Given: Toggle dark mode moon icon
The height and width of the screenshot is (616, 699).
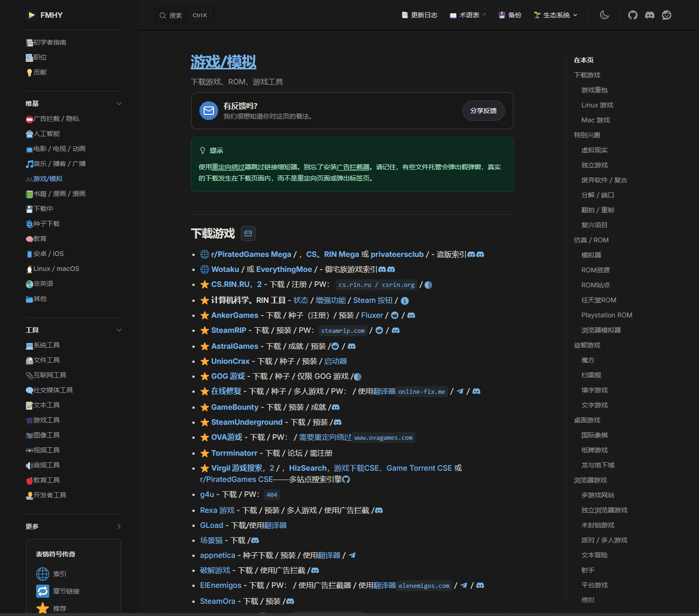Looking at the screenshot, I should point(604,15).
